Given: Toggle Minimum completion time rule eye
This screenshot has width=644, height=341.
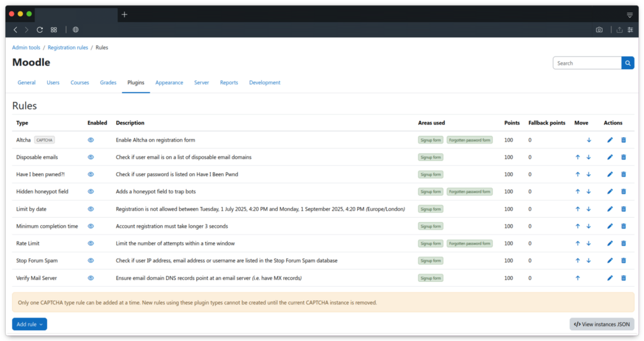Looking at the screenshot, I should click(x=91, y=226).
